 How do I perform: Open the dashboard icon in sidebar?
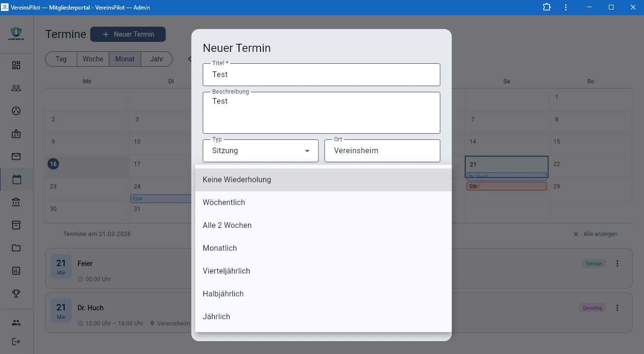pyautogui.click(x=16, y=65)
